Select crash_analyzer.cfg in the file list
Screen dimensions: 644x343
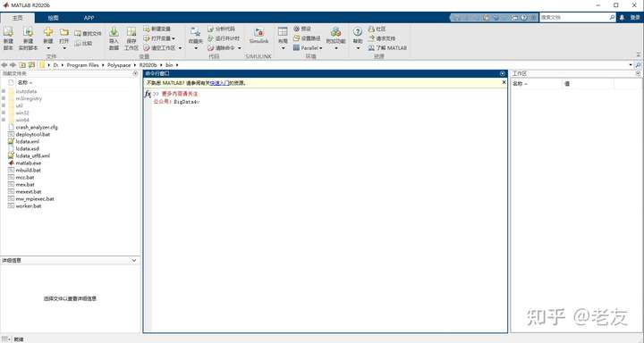[37, 127]
